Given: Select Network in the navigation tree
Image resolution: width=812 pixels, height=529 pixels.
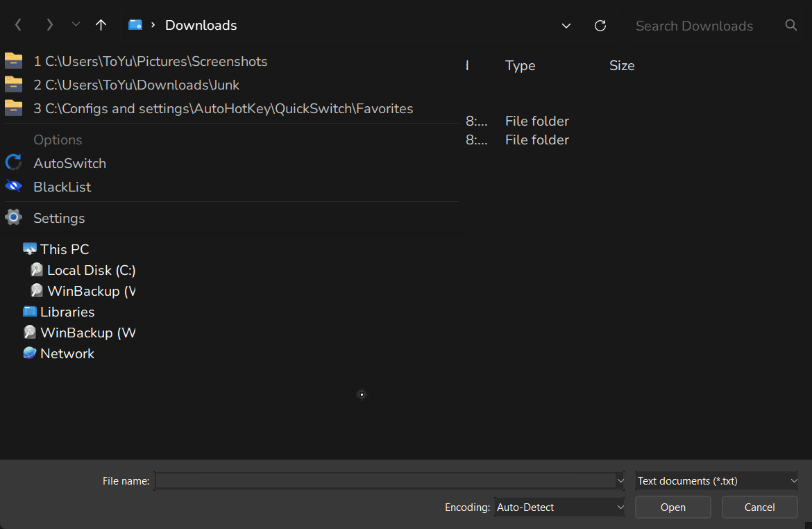Looking at the screenshot, I should [x=67, y=354].
